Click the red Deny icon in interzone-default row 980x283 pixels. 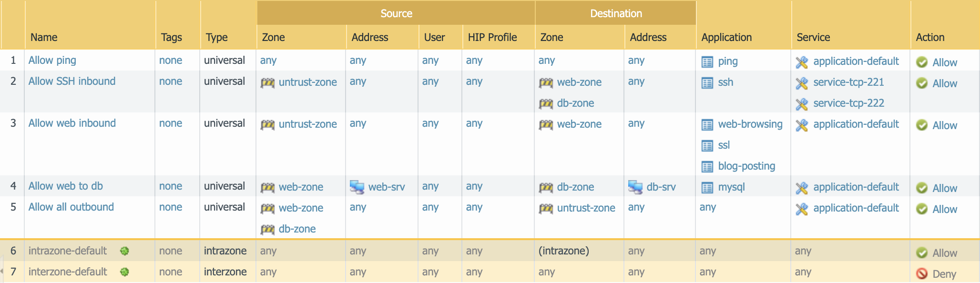tap(922, 273)
